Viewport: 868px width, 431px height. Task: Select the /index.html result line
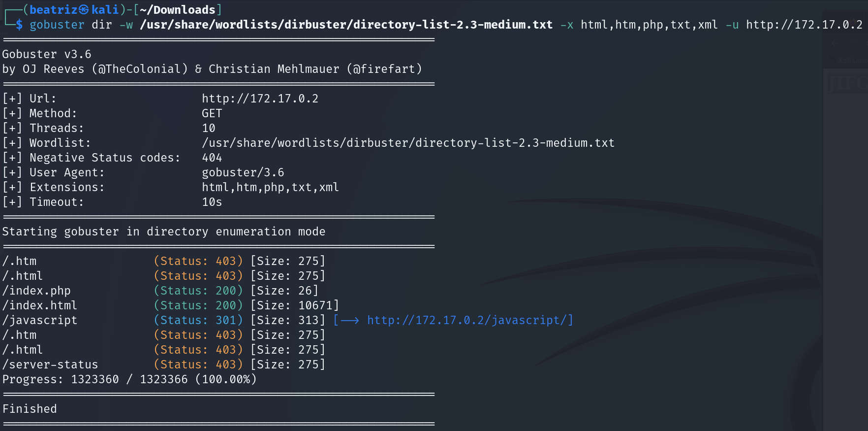coord(170,305)
